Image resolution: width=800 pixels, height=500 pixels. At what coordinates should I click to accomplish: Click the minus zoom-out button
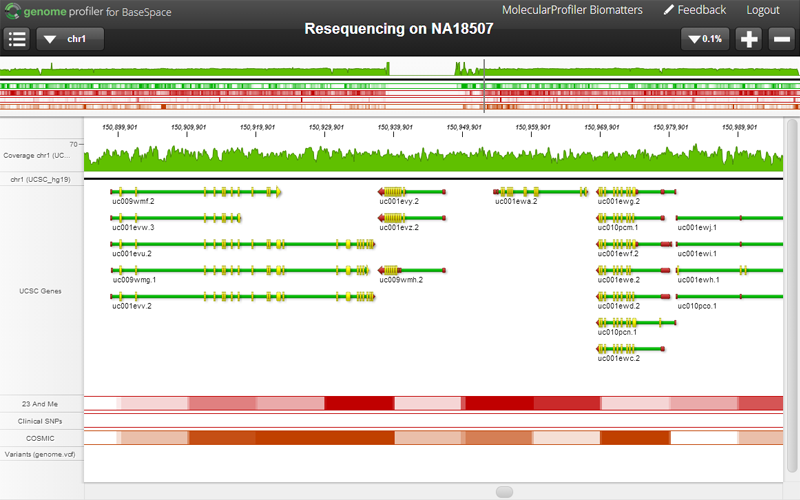(x=782, y=39)
